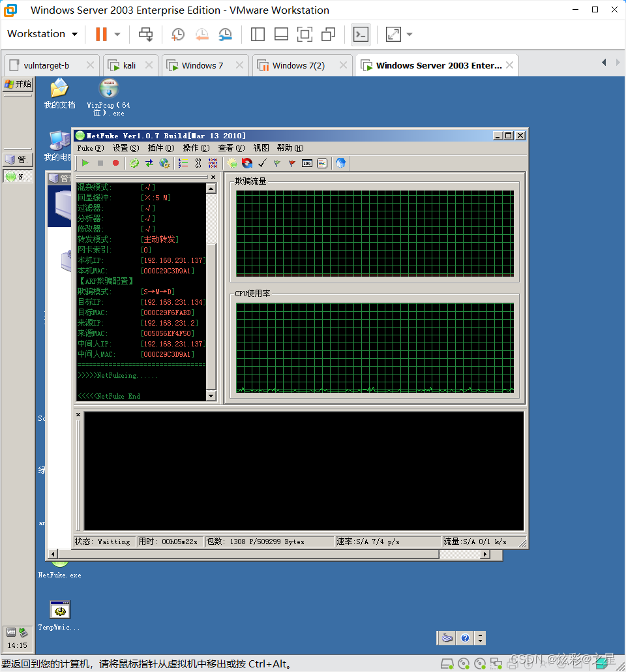Click the green flag icon in NetFuke toolbar
This screenshot has height=672, width=626.
point(277,163)
